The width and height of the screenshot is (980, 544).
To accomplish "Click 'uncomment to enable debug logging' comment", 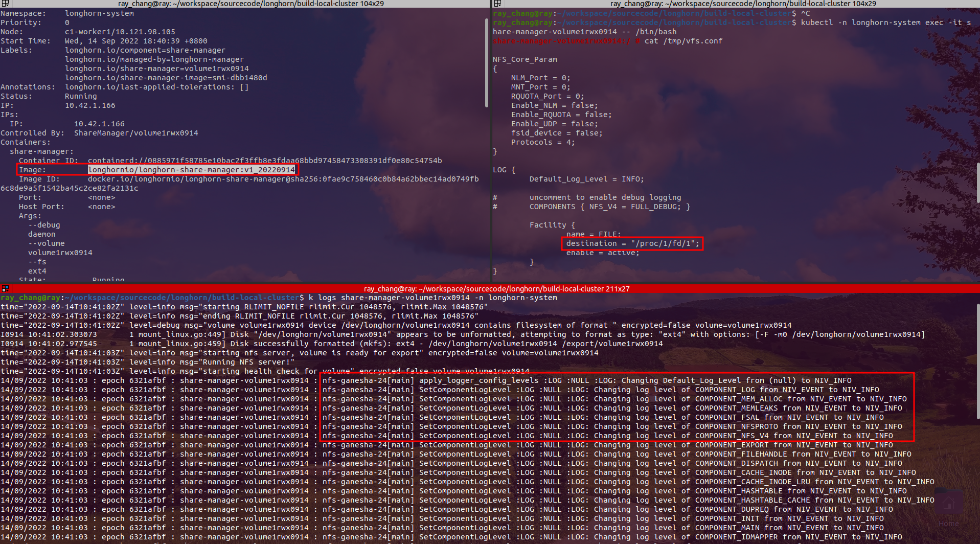I will 605,197.
